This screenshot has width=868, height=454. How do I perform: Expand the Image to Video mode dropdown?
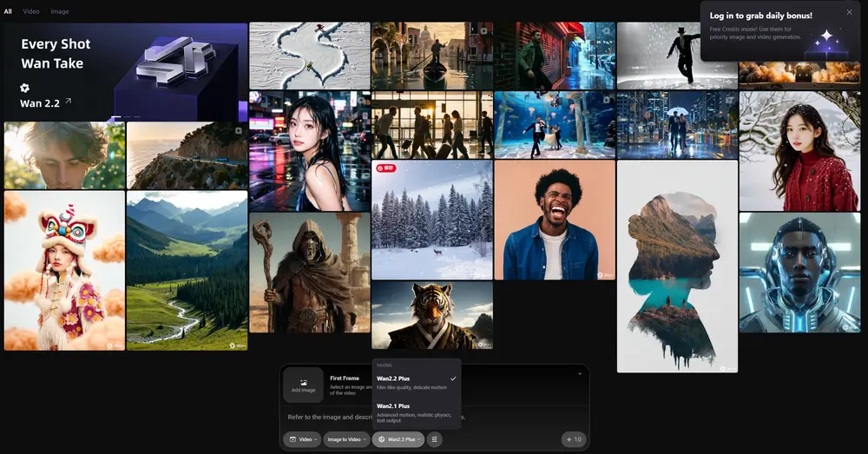[346, 439]
